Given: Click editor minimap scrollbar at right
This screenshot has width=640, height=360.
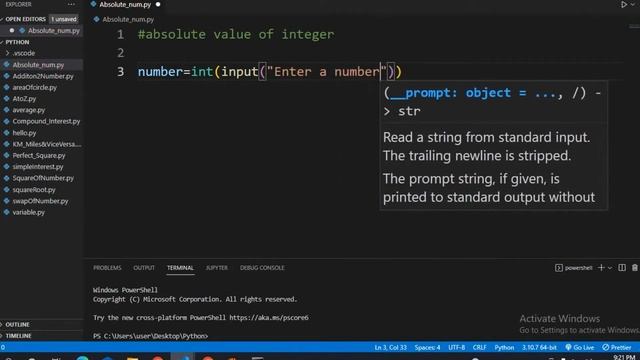Looking at the screenshot, I should point(634,27).
